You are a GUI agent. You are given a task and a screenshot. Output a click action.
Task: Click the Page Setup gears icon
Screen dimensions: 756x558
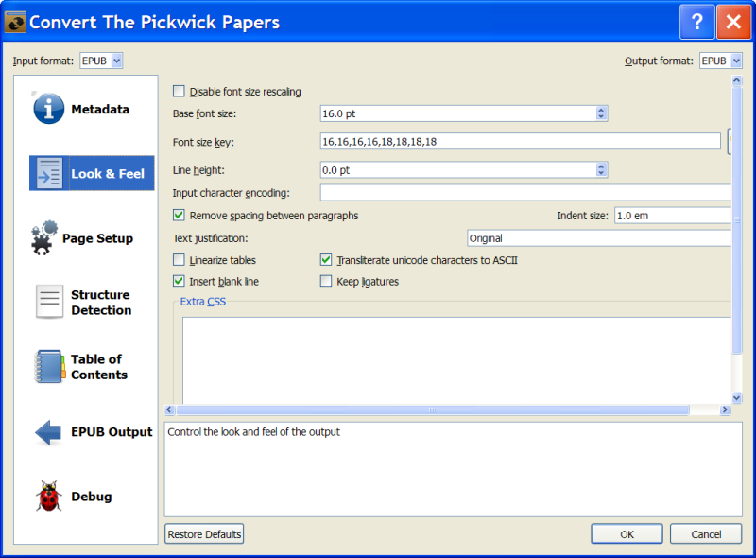(44, 237)
